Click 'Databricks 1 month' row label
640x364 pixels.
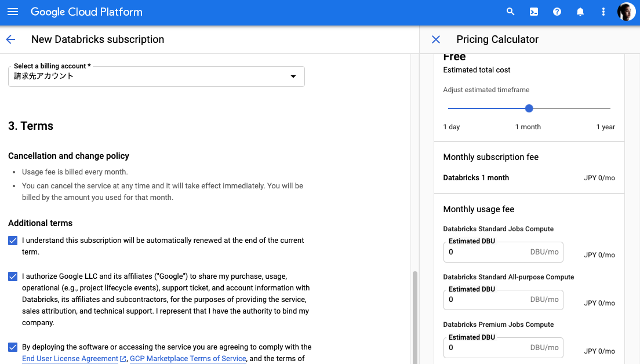click(x=476, y=177)
